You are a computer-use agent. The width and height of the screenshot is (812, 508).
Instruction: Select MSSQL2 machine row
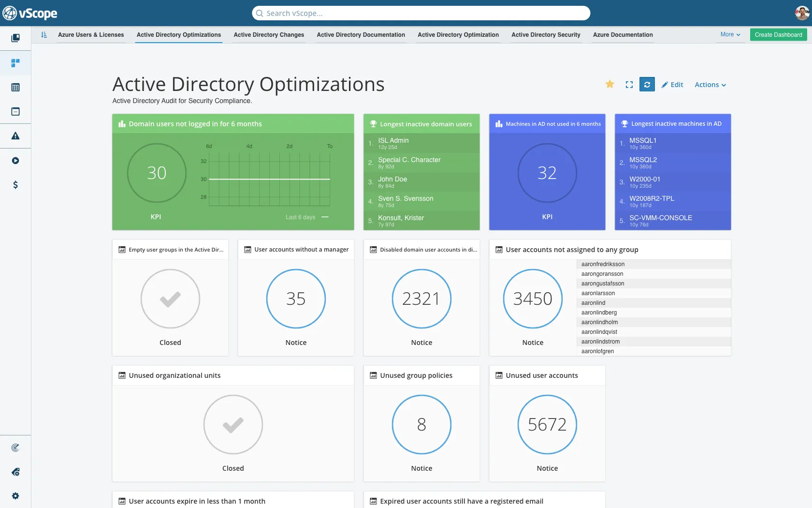pyautogui.click(x=673, y=163)
